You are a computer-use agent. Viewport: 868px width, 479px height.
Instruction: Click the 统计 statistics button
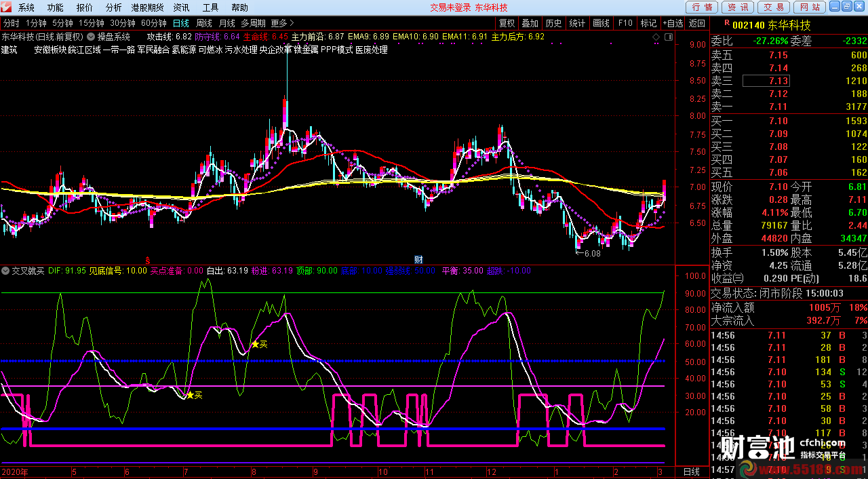(577, 23)
